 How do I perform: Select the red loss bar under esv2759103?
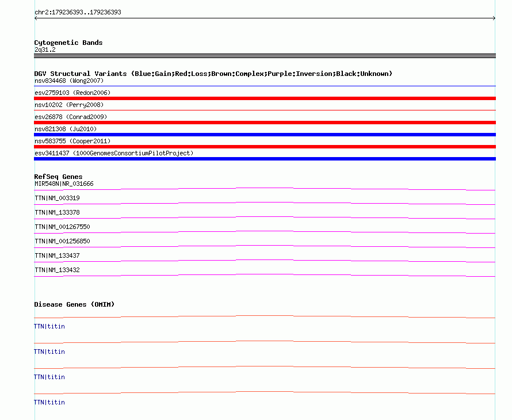point(265,98)
